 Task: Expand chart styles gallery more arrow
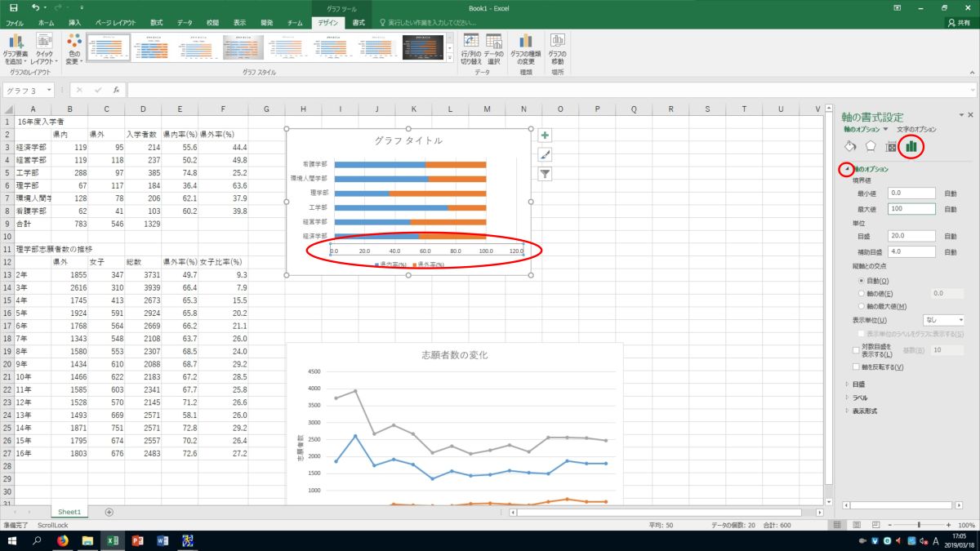click(x=451, y=59)
